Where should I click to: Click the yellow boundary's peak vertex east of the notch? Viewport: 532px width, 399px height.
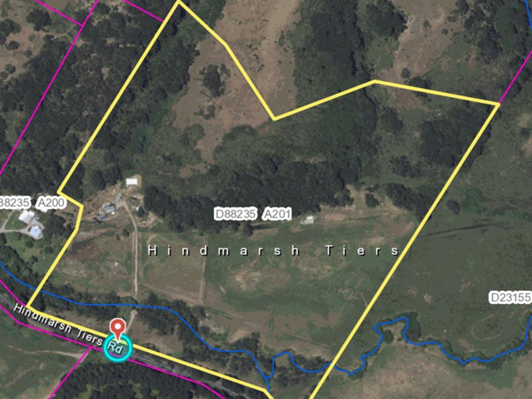[375, 81]
